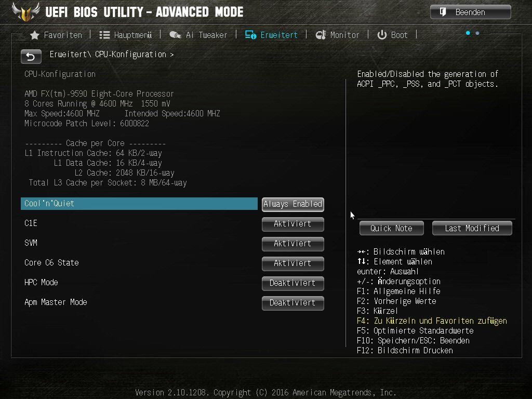The height and width of the screenshot is (399, 532).
Task: Click the Monitor gauge icon
Action: pyautogui.click(x=321, y=35)
